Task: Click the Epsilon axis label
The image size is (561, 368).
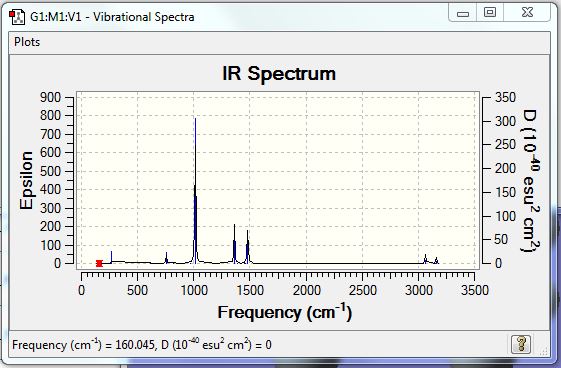Action: click(26, 181)
